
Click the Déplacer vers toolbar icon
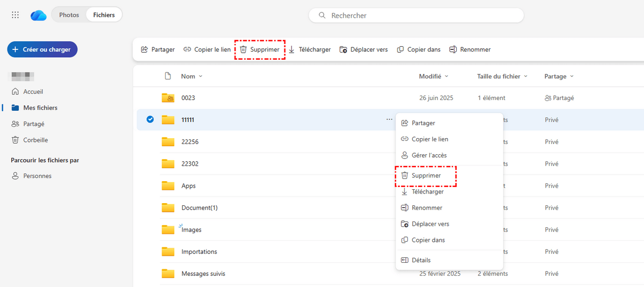343,49
